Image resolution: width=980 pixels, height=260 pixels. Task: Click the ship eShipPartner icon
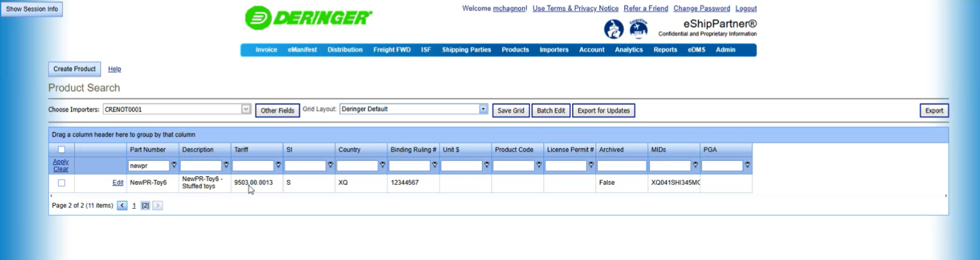point(613,29)
